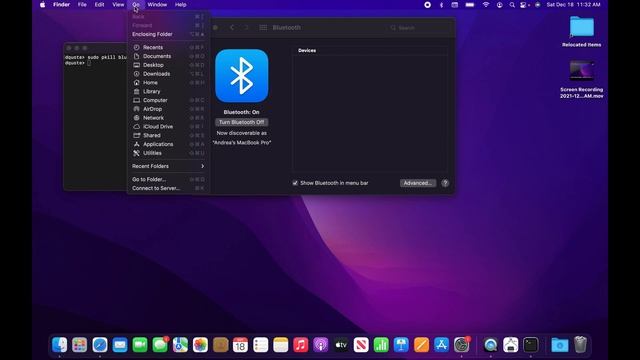This screenshot has height=360, width=640.
Task: Choose Computer from the Go menu
Action: click(x=168, y=100)
